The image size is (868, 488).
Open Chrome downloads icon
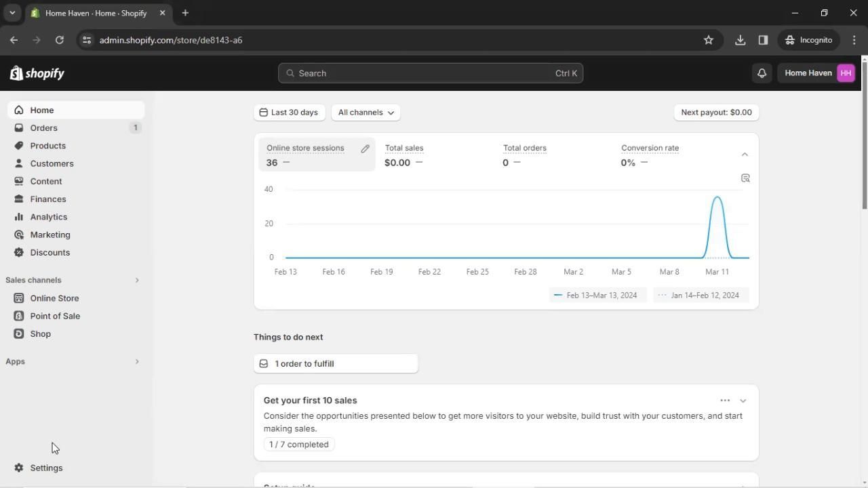click(740, 40)
